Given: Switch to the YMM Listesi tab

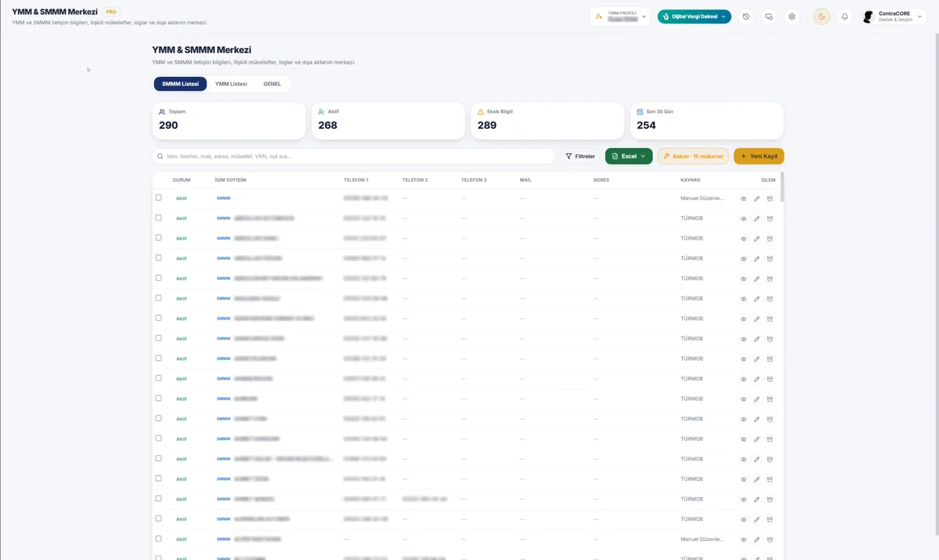Looking at the screenshot, I should point(231,84).
